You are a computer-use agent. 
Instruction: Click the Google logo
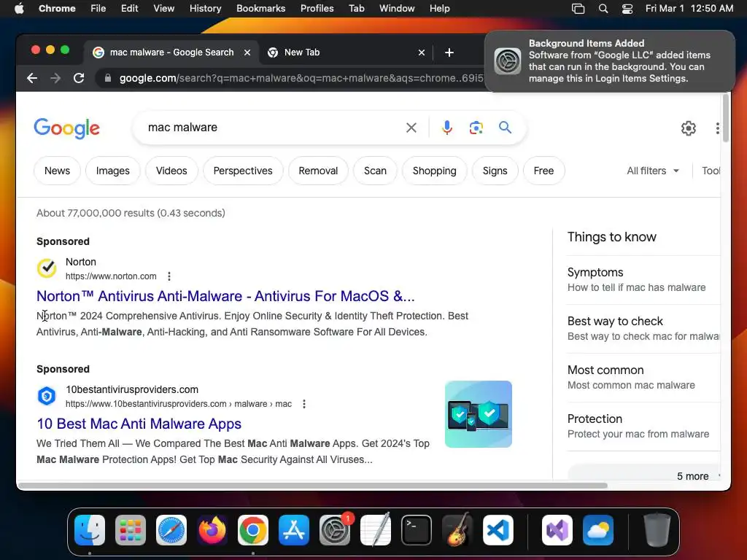coord(66,128)
